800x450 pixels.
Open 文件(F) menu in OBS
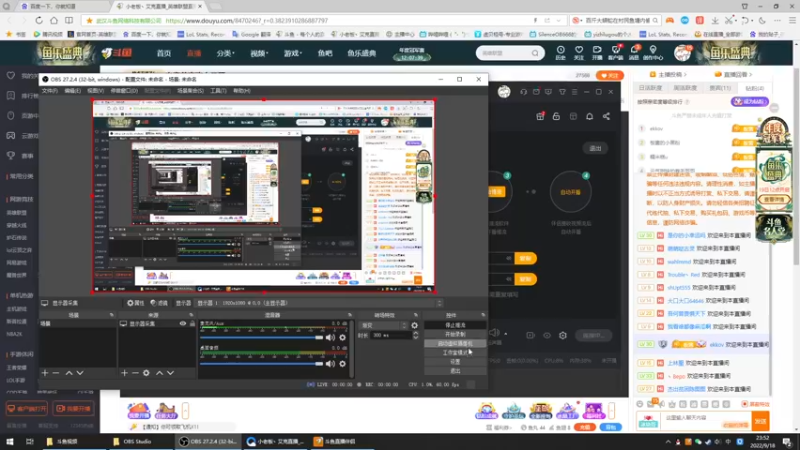click(49, 91)
